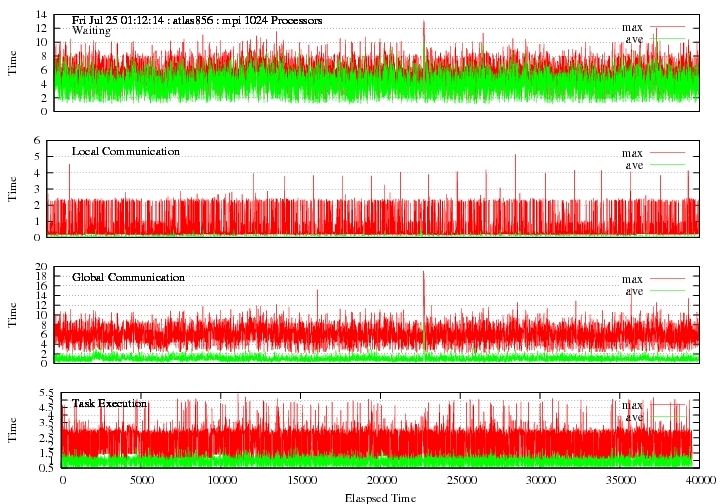Click 'ave' legend entry in Global Communication panel

pos(634,291)
